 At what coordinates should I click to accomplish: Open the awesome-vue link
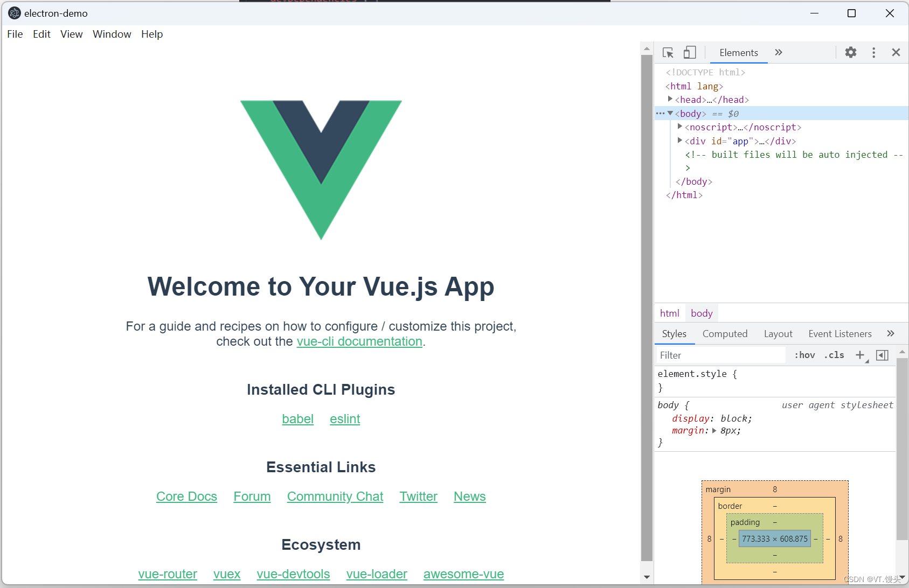[x=463, y=574]
